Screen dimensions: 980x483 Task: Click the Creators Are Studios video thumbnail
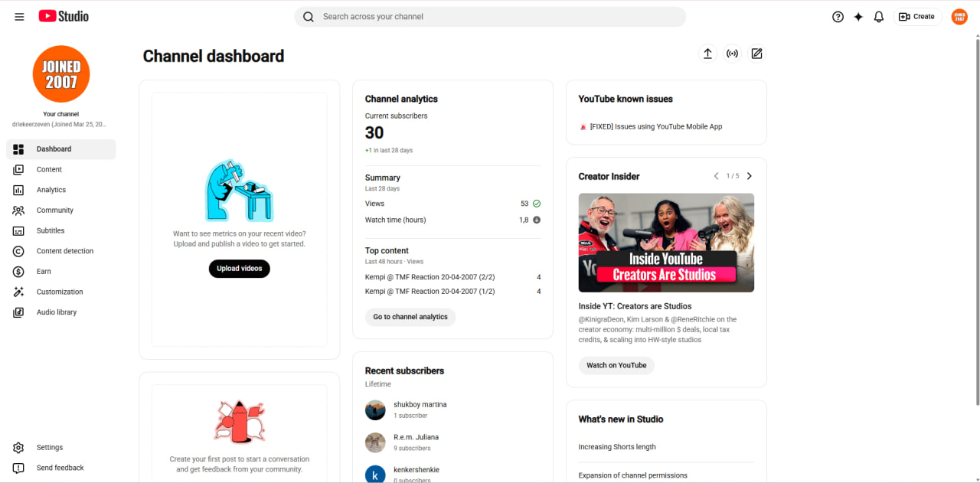coord(666,243)
